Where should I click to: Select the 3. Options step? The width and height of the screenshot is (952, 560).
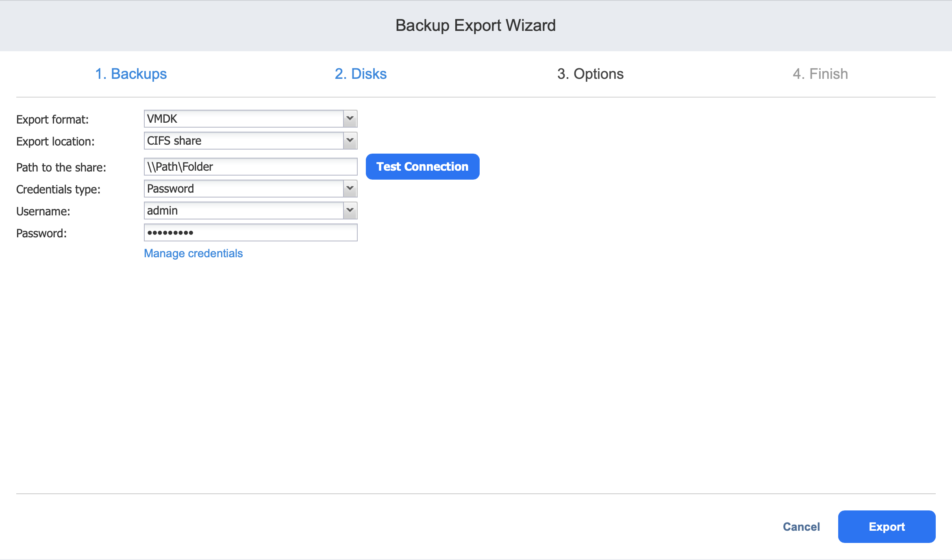pos(590,74)
